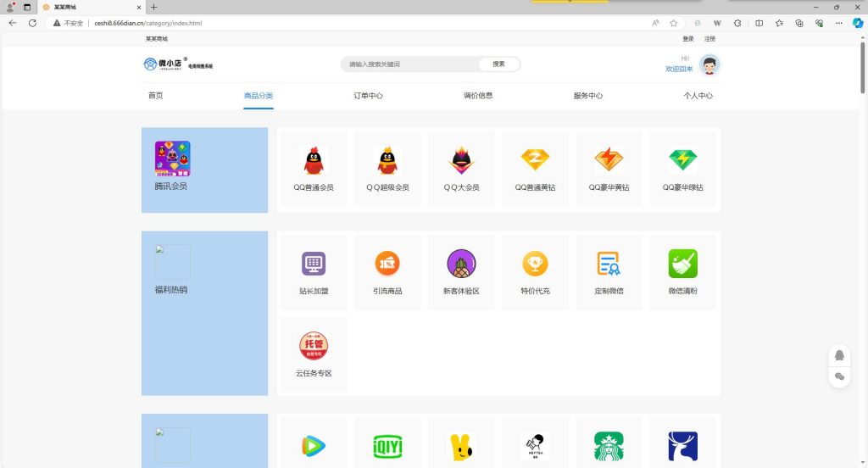The width and height of the screenshot is (868, 468).
Task: Open the 定制微信 category
Action: coord(609,272)
